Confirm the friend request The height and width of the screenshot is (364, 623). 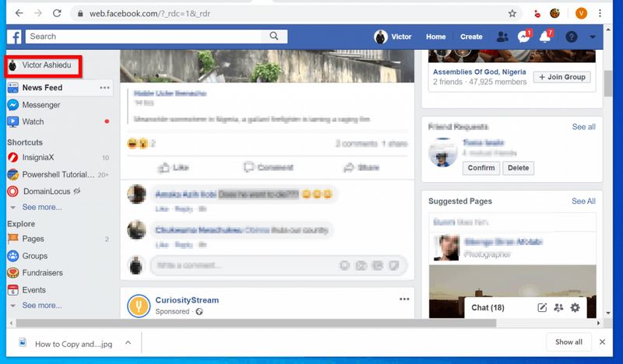pos(480,168)
